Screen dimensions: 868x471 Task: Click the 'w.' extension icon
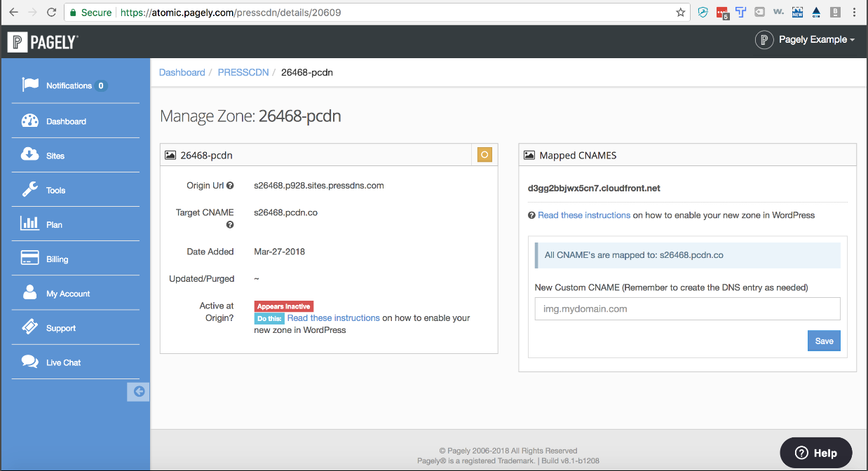(778, 12)
